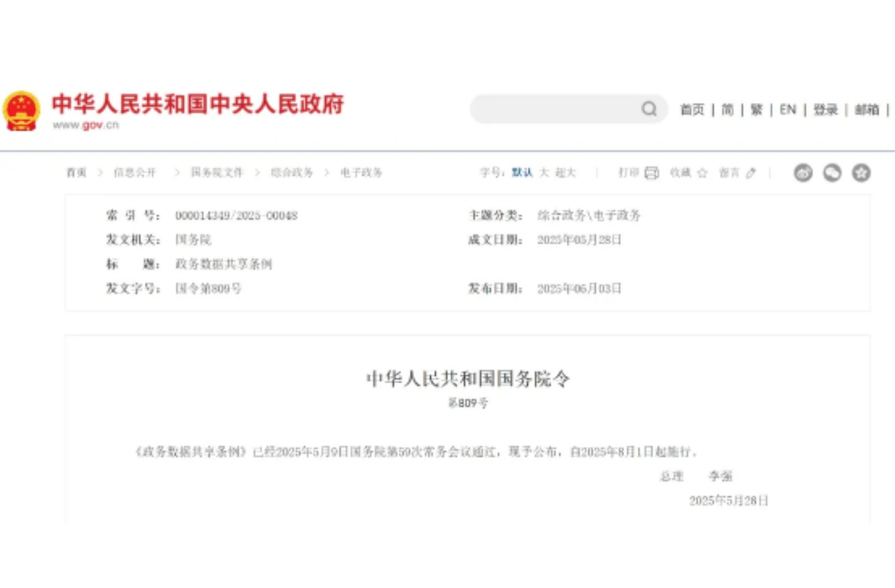Share to Qzone star icon
Image resolution: width=895 pixels, height=588 pixels.
pyautogui.click(x=861, y=173)
